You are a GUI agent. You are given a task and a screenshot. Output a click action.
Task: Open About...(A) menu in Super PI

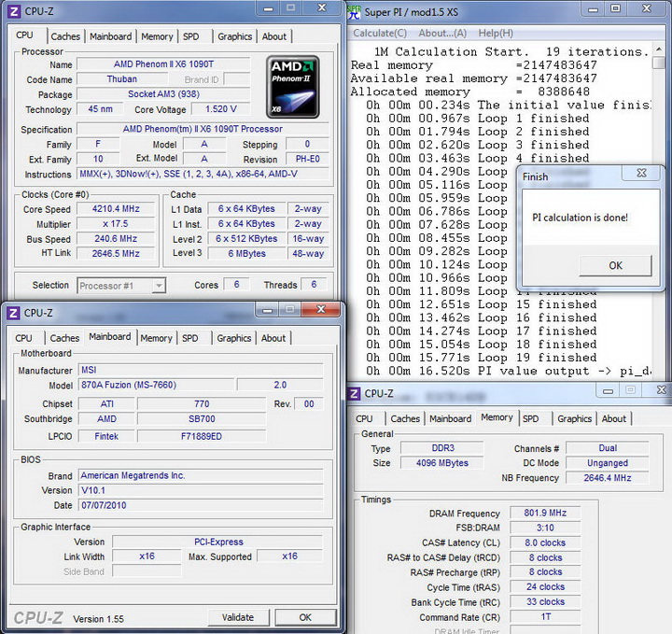(x=442, y=34)
